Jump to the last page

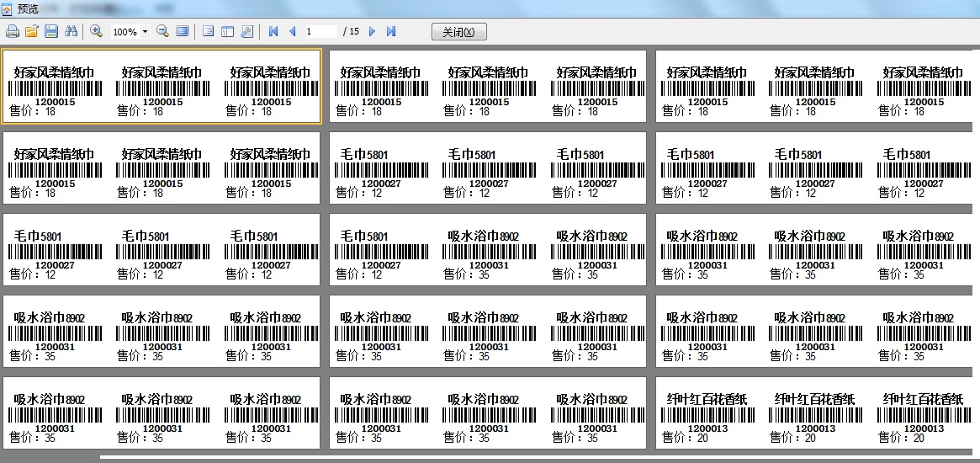point(391,31)
